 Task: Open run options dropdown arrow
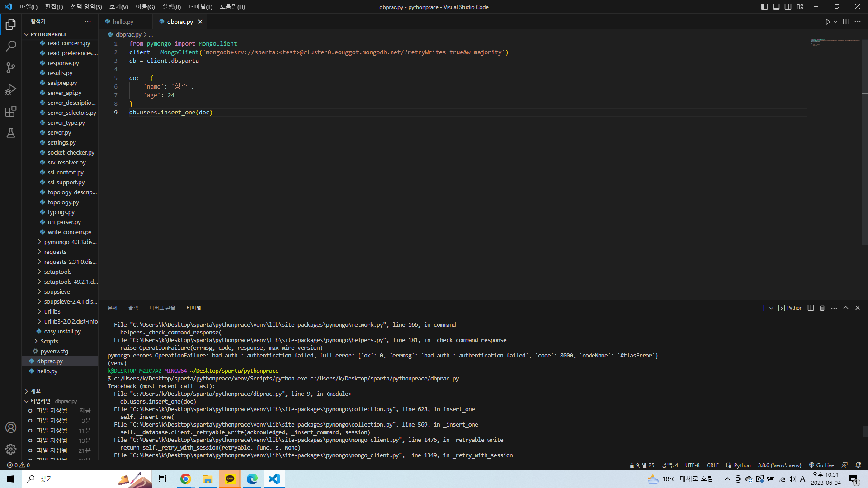[835, 22]
